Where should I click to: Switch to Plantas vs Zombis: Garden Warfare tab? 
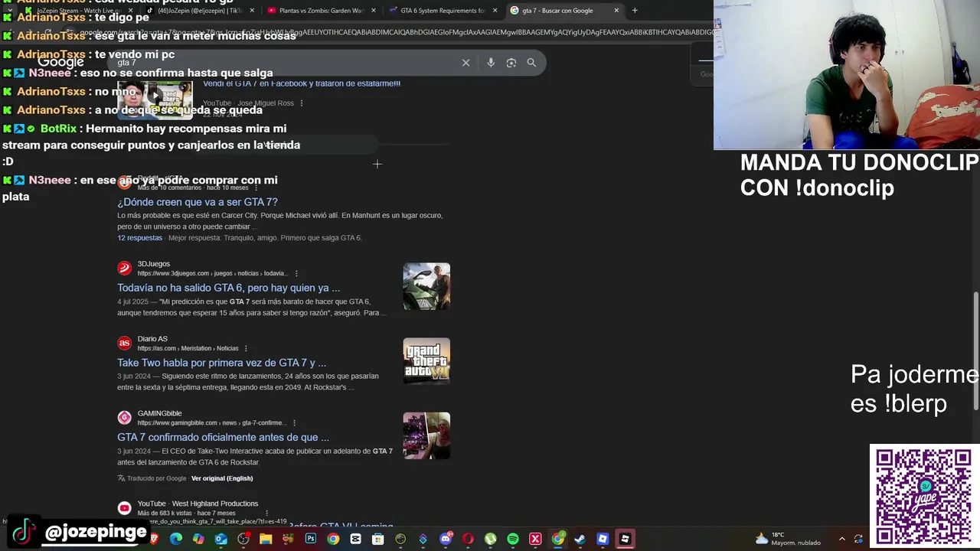point(322,11)
